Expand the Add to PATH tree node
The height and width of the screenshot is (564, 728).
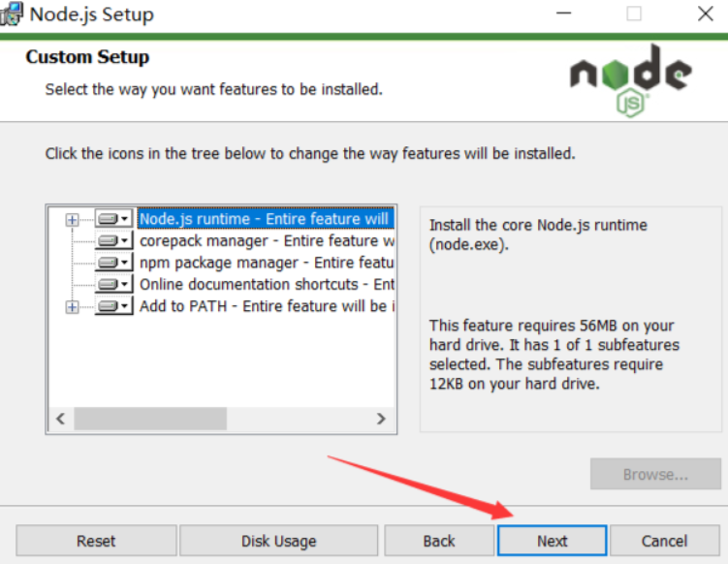coord(72,307)
